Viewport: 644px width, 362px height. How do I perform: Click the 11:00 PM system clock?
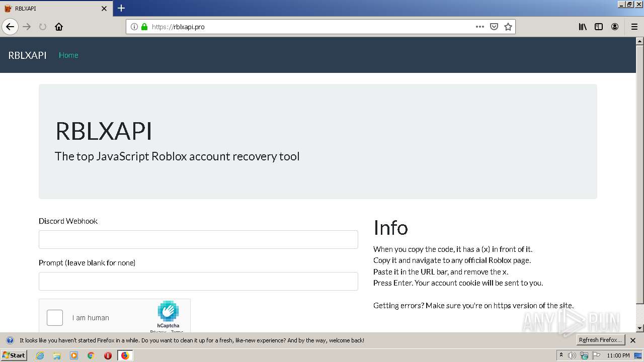[618, 355]
